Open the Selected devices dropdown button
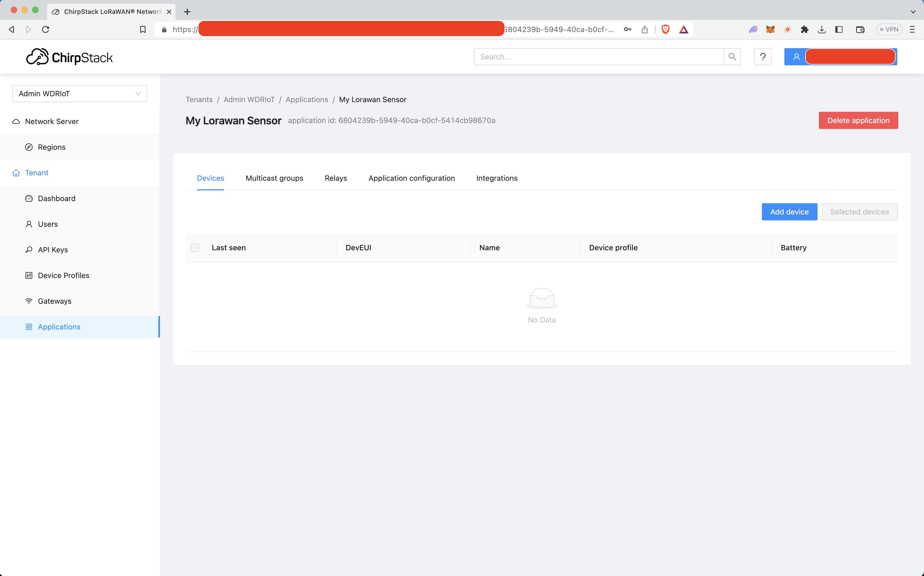This screenshot has width=924, height=576. 859,212
